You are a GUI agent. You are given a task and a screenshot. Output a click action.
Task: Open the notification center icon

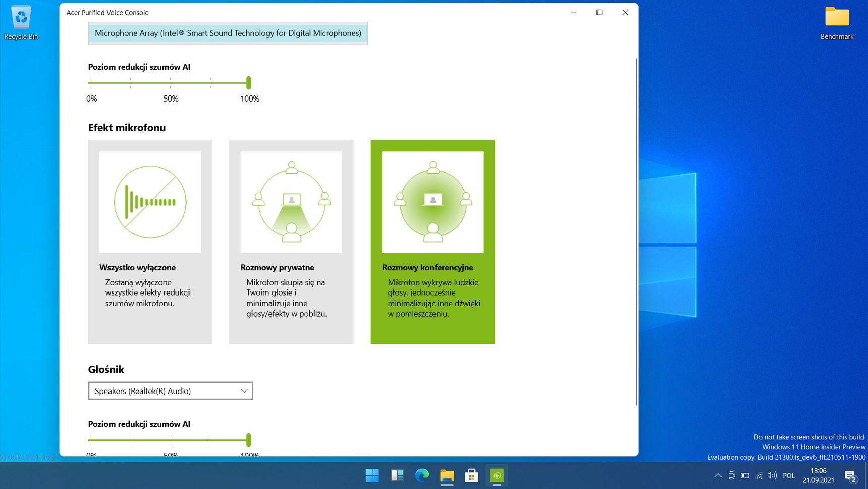click(851, 476)
